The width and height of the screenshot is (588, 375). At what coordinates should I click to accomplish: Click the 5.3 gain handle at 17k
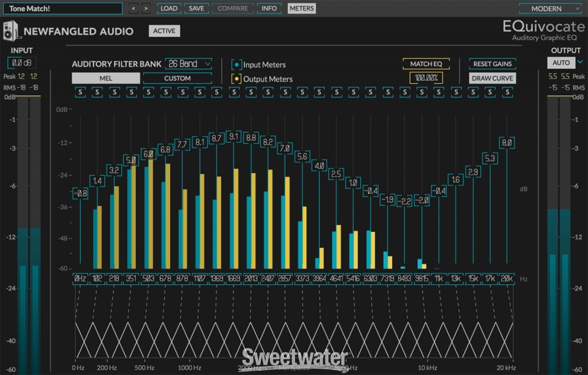(490, 158)
